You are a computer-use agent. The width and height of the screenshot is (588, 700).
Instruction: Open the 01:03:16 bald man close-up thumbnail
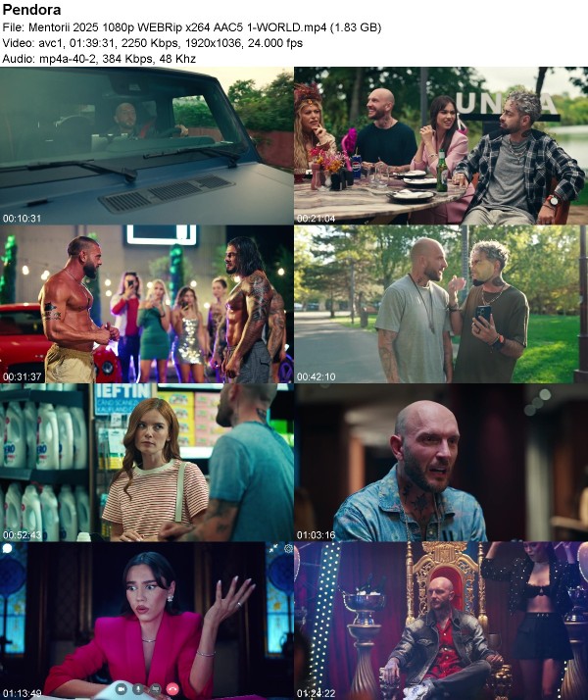441,463
